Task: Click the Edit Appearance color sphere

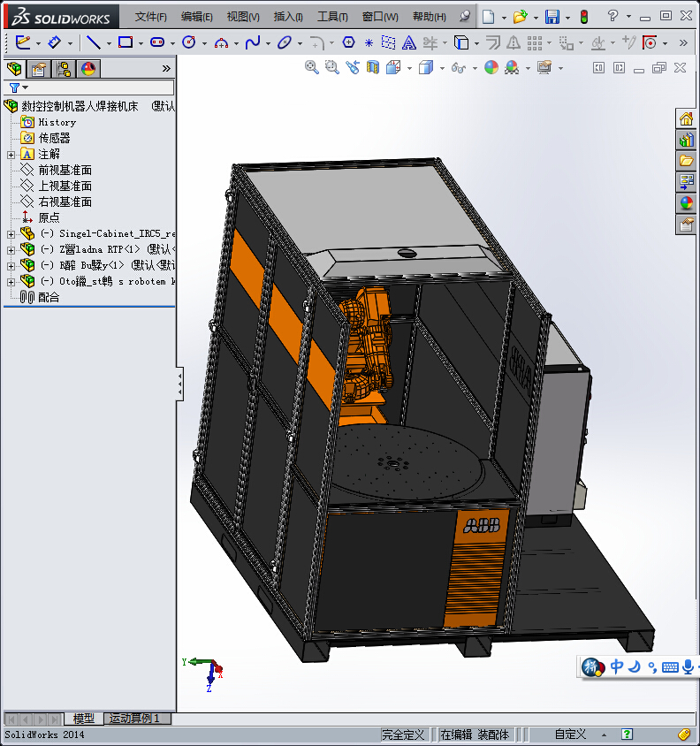Action: tap(491, 67)
